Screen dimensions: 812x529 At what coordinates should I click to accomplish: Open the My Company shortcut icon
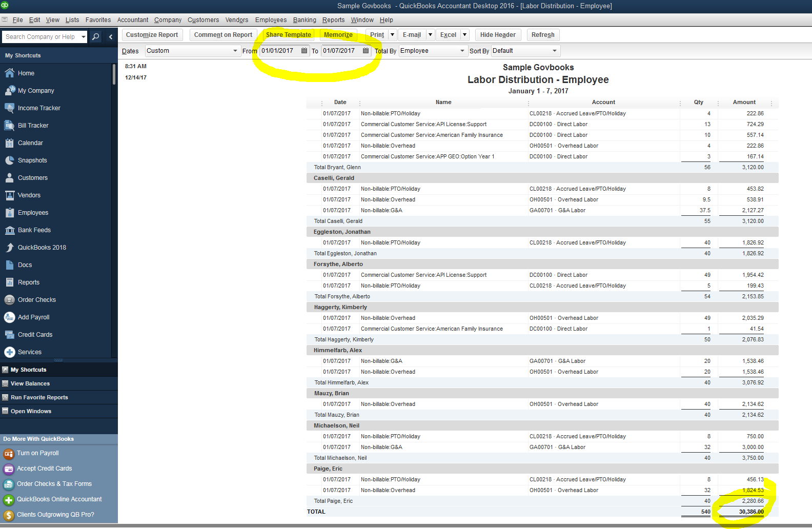coord(10,91)
